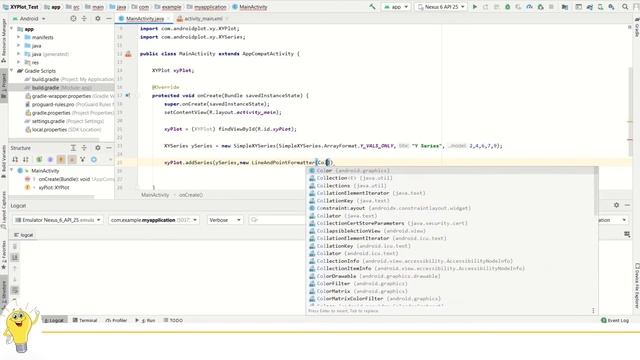This screenshot has height=360, width=640.
Task: Open Project panel settings gear
Action: point(98,18)
